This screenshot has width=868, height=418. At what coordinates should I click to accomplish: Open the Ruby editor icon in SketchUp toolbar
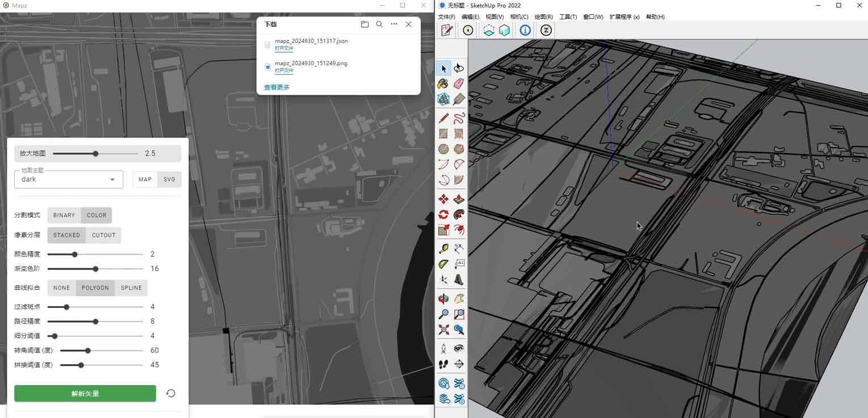click(x=447, y=31)
